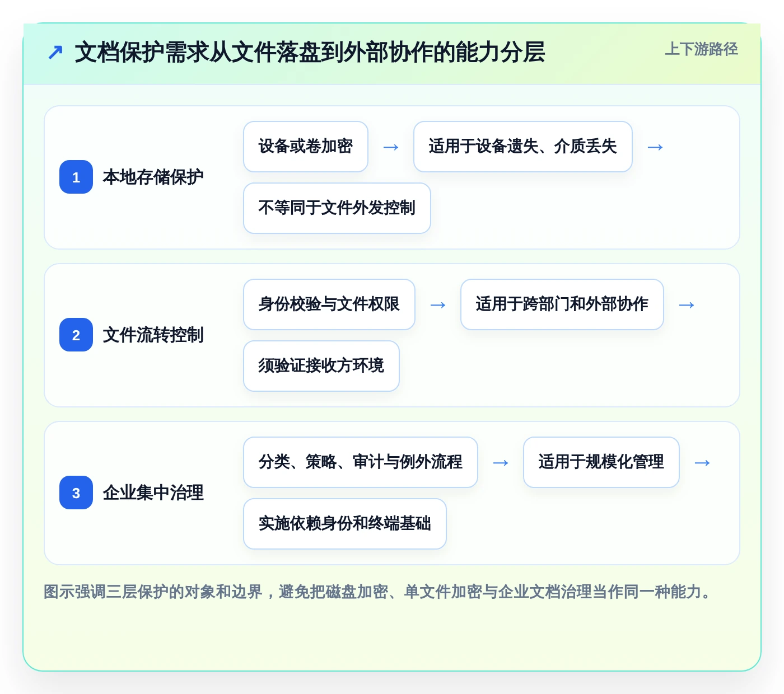
Task: Click the arrow right after 适用于规模化管理
Action: tap(702, 463)
